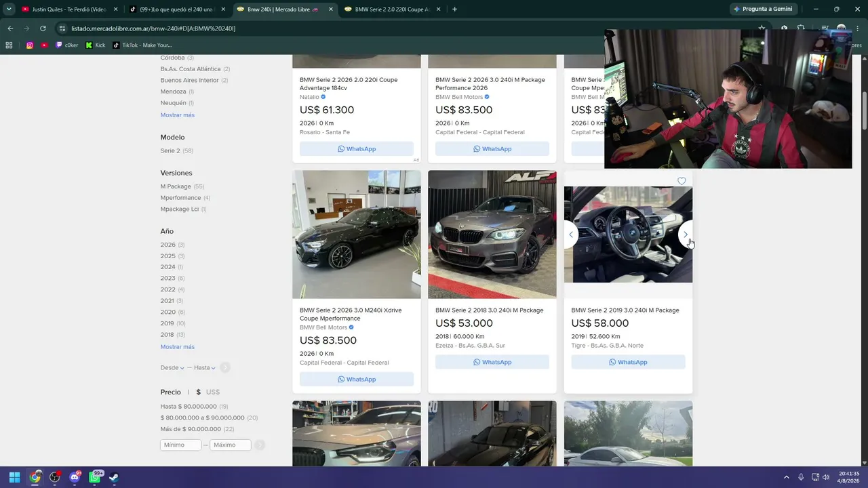Add the 2019 240i M Package listing to favorites

click(x=682, y=181)
